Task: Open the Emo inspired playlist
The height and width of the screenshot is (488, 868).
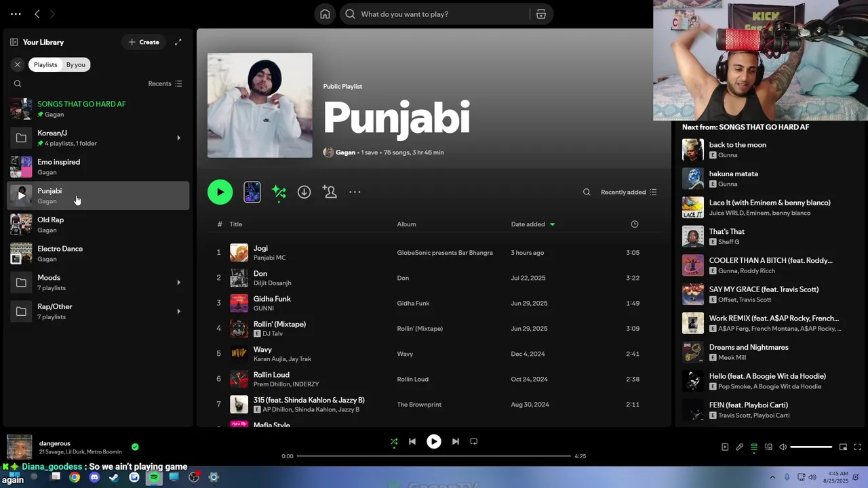Action: (x=98, y=167)
